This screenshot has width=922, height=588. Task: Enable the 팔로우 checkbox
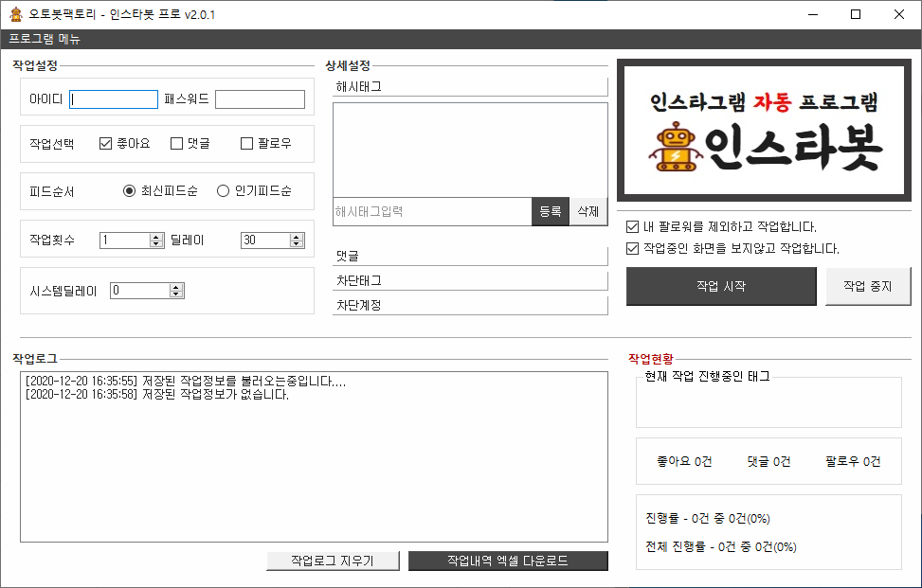[247, 143]
